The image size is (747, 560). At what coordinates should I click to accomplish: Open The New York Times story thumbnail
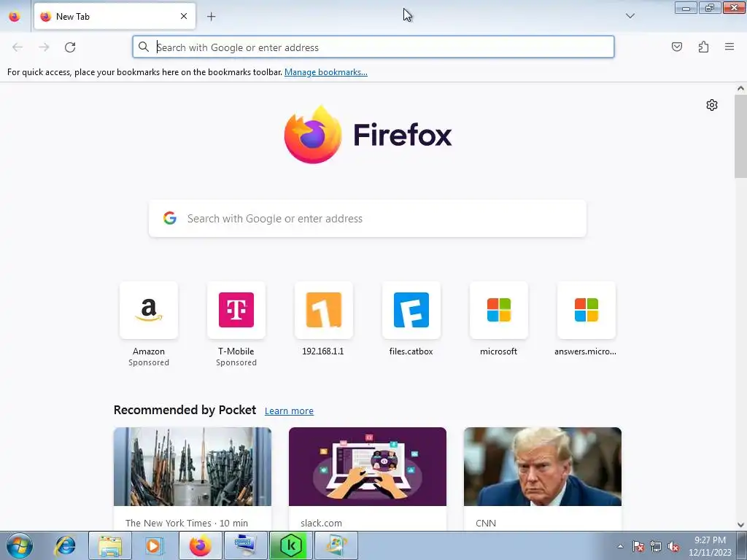point(193,467)
